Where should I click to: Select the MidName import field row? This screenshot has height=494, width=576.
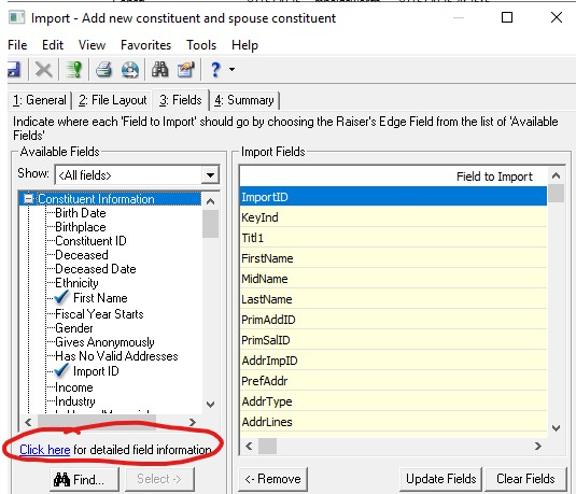point(393,278)
